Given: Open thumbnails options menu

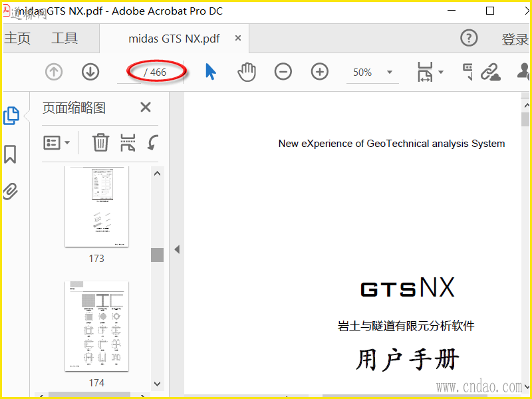Looking at the screenshot, I should (57, 142).
